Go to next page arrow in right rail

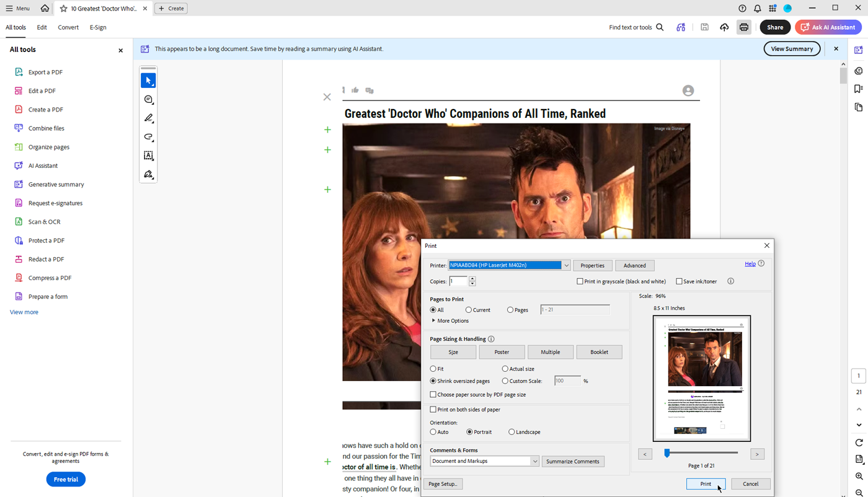tap(859, 425)
